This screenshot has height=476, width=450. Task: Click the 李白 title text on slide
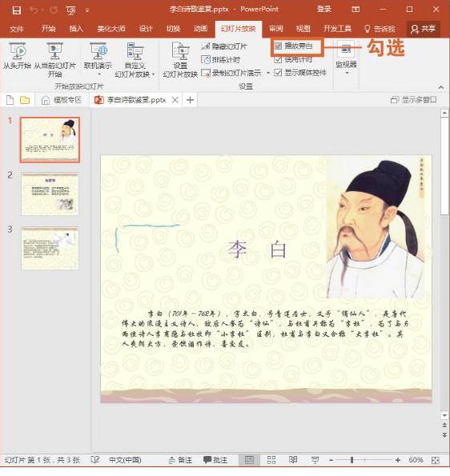(258, 250)
